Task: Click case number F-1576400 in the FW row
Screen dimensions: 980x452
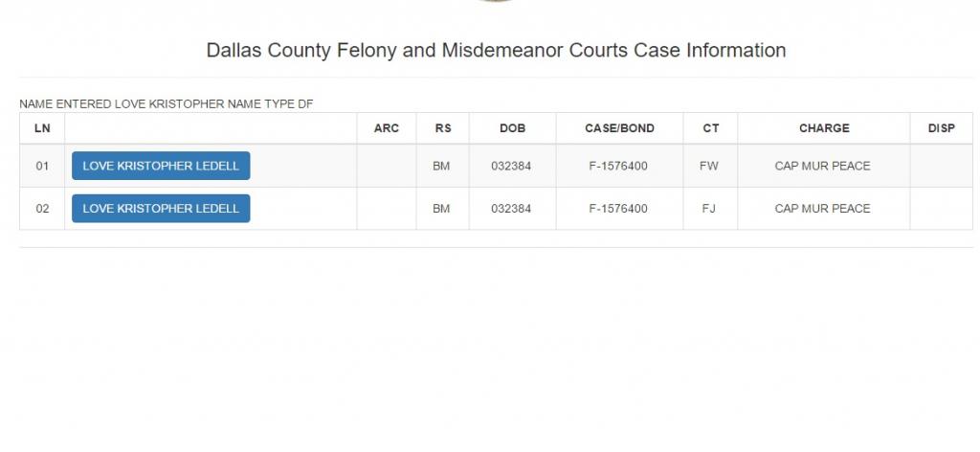Action: [x=618, y=167]
